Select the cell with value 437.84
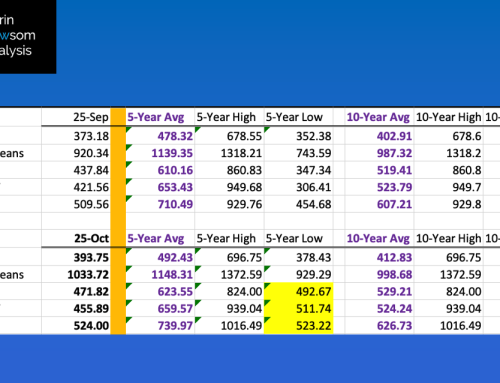This screenshot has height=383, width=500. [x=76, y=170]
